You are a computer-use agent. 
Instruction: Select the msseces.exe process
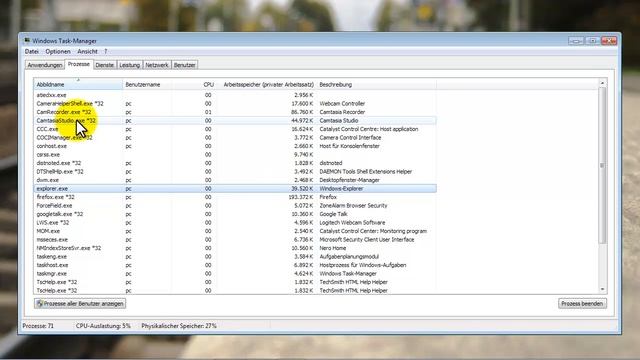[x=235, y=240]
